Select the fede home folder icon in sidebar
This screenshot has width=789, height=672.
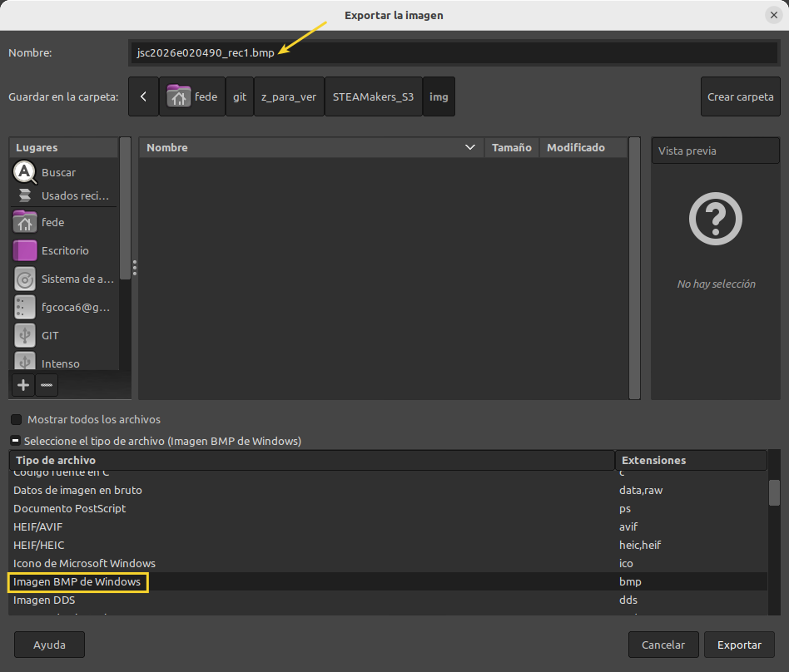(26, 223)
